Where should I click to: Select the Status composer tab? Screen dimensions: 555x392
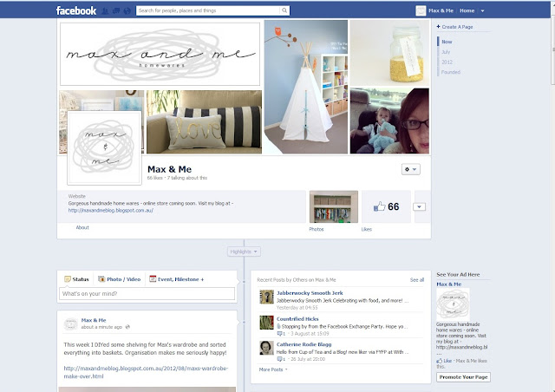click(x=76, y=279)
